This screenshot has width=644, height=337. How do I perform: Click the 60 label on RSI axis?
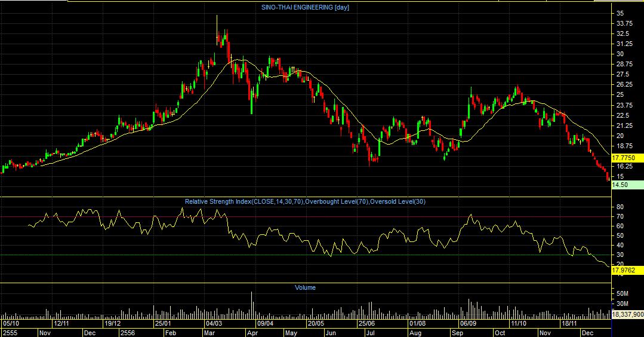pyautogui.click(x=620, y=226)
